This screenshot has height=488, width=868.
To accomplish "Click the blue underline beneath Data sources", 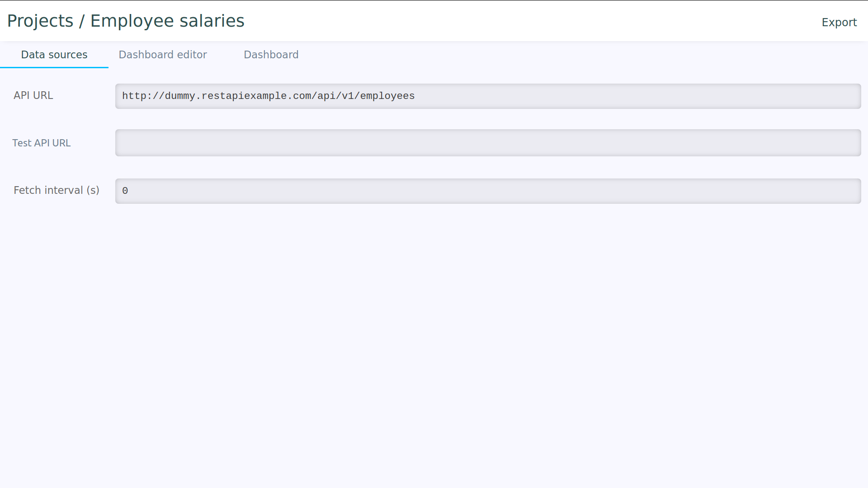I will click(54, 67).
